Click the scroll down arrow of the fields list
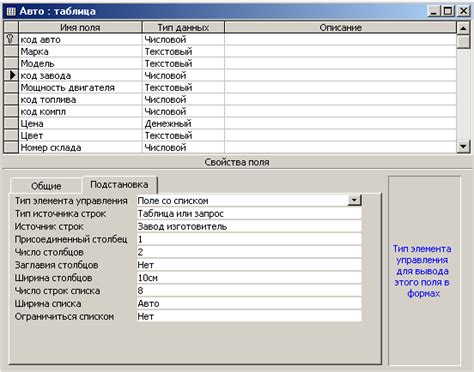This screenshot has width=474, height=372. coord(463,146)
